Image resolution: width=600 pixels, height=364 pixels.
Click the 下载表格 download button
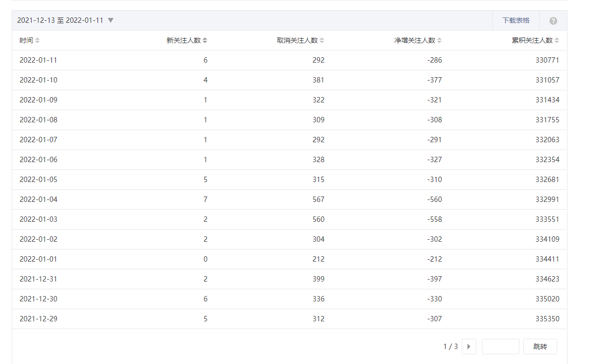point(516,20)
